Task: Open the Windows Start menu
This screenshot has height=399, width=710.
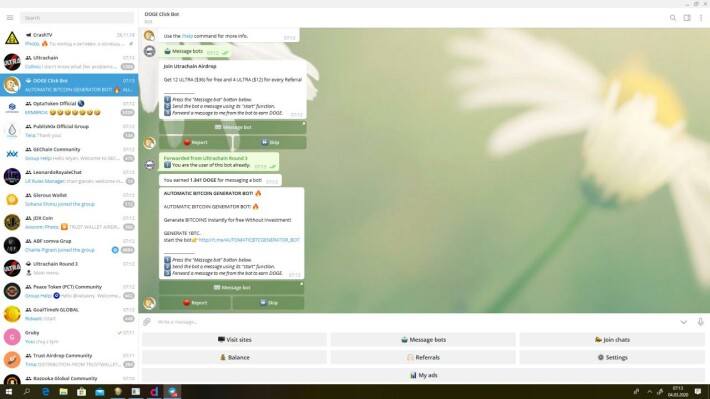Action: pos(9,392)
